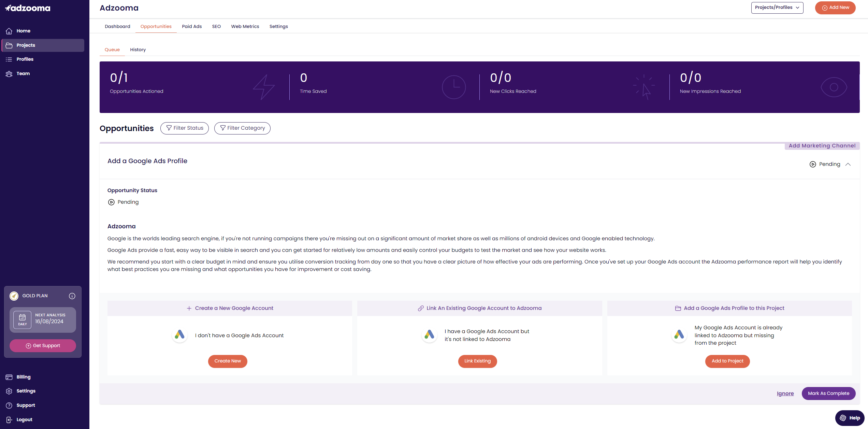Click the sidebar Settings gear icon
This screenshot has height=429, width=868.
[9, 391]
